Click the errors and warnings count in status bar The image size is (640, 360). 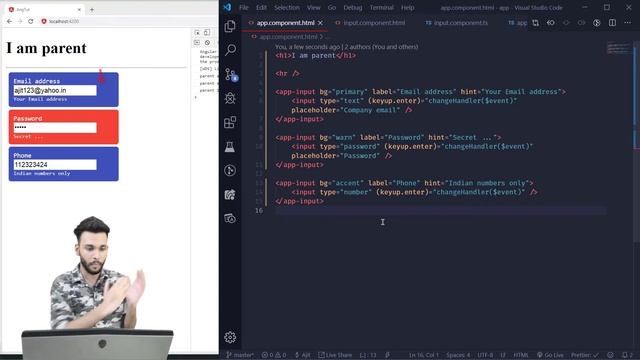[274, 355]
